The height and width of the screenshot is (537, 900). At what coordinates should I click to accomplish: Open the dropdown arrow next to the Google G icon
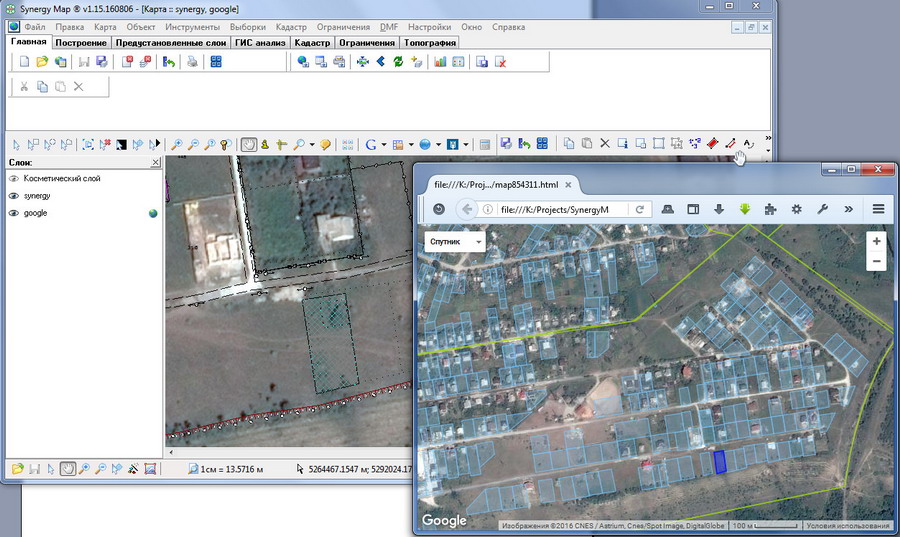tap(383, 145)
